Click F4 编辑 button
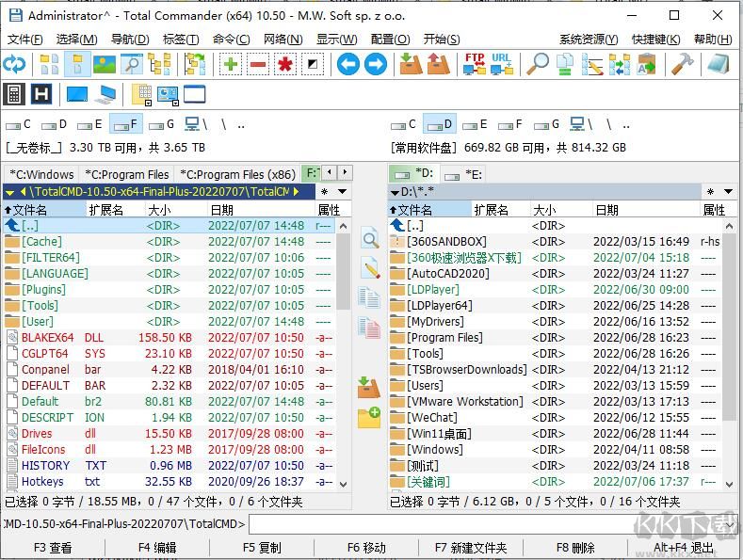Screen dimensions: 743x560 pos(157,548)
